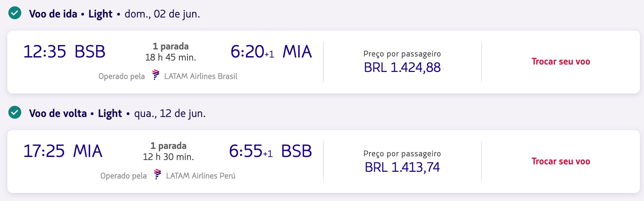Click the return date 'qua., 12 de jun.'
The height and width of the screenshot is (201, 644).
coord(170,113)
